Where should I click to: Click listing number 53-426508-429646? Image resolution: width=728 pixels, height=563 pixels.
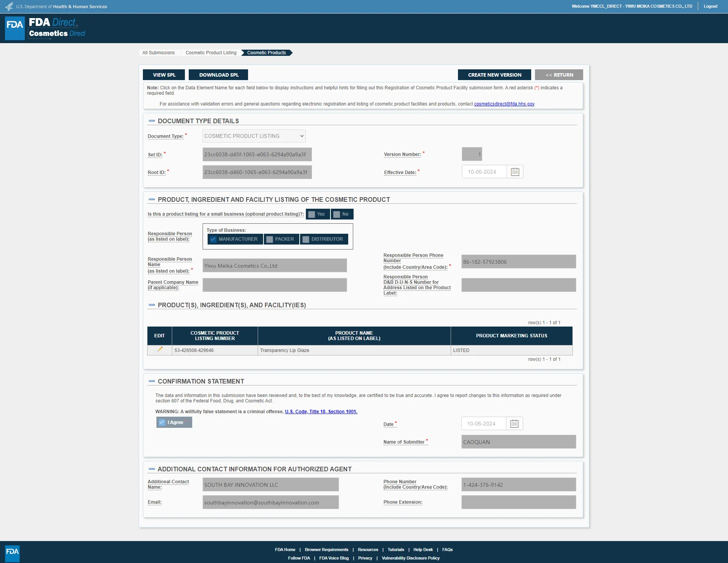[194, 350]
